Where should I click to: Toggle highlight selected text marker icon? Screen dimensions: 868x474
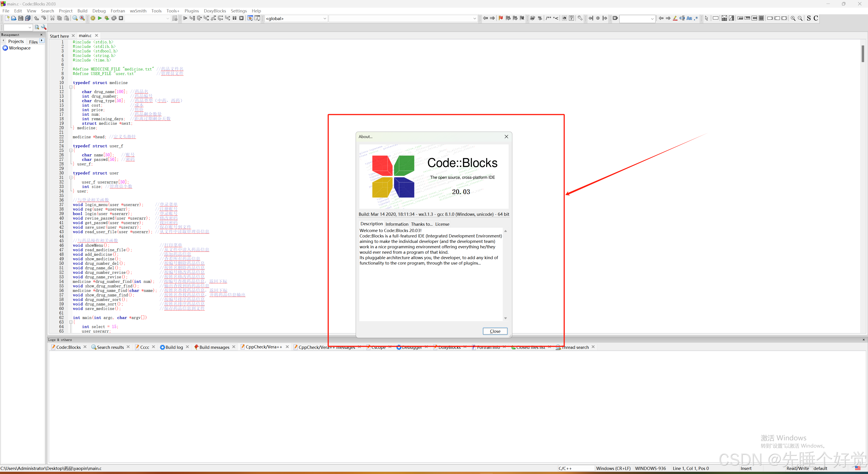pos(675,18)
